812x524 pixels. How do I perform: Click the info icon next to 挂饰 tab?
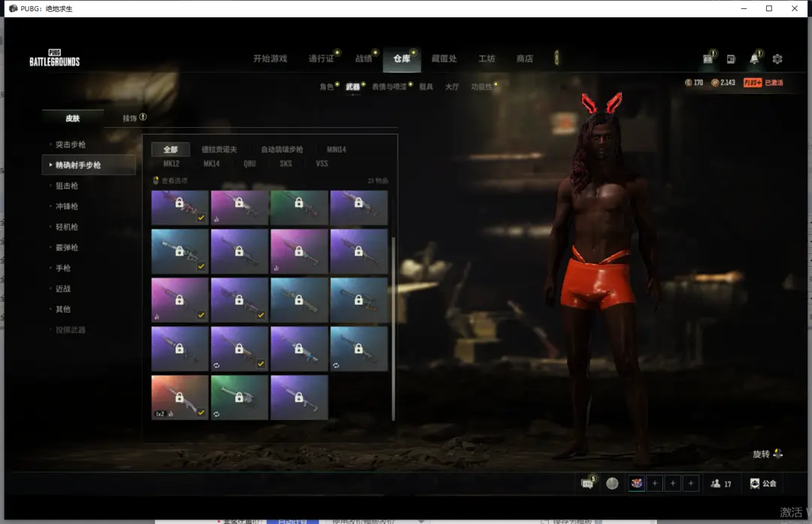[143, 117]
